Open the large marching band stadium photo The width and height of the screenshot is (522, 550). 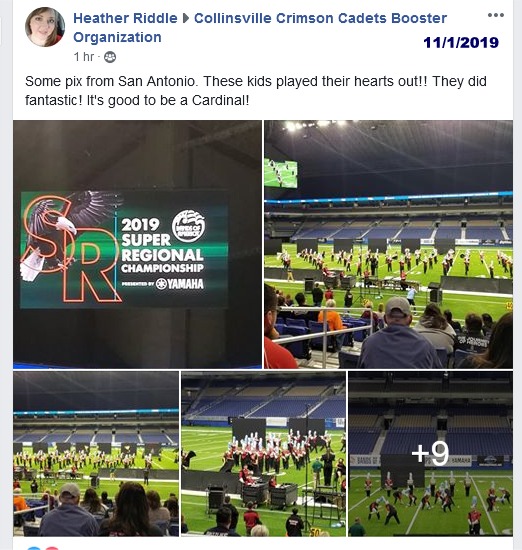click(x=388, y=244)
